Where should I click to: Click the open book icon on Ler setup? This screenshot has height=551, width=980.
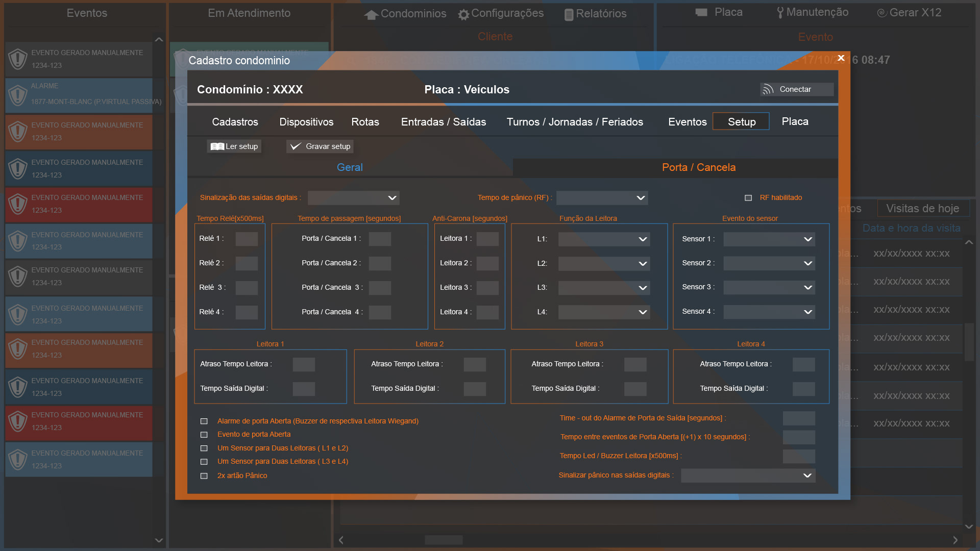coord(217,146)
